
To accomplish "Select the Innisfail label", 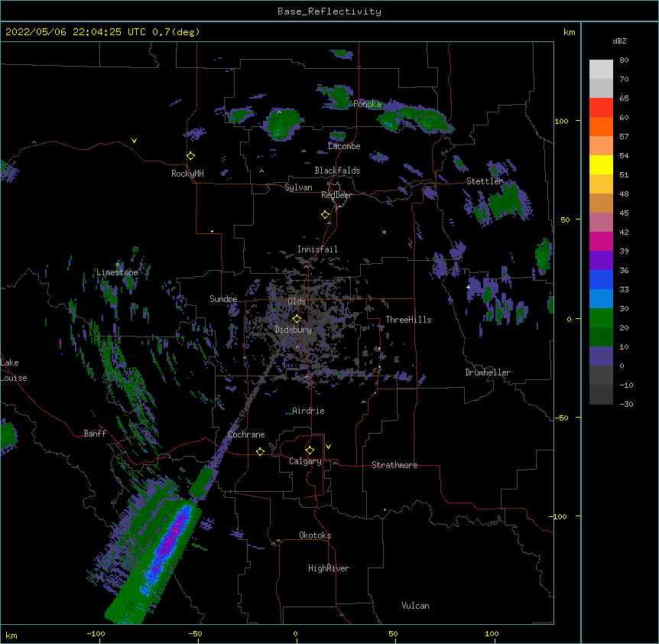I will [x=317, y=249].
